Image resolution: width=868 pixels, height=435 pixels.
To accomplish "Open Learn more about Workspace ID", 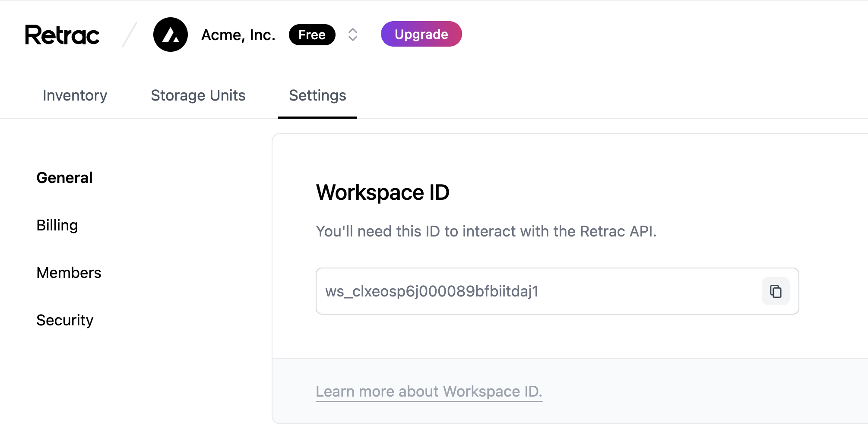I will pyautogui.click(x=429, y=391).
